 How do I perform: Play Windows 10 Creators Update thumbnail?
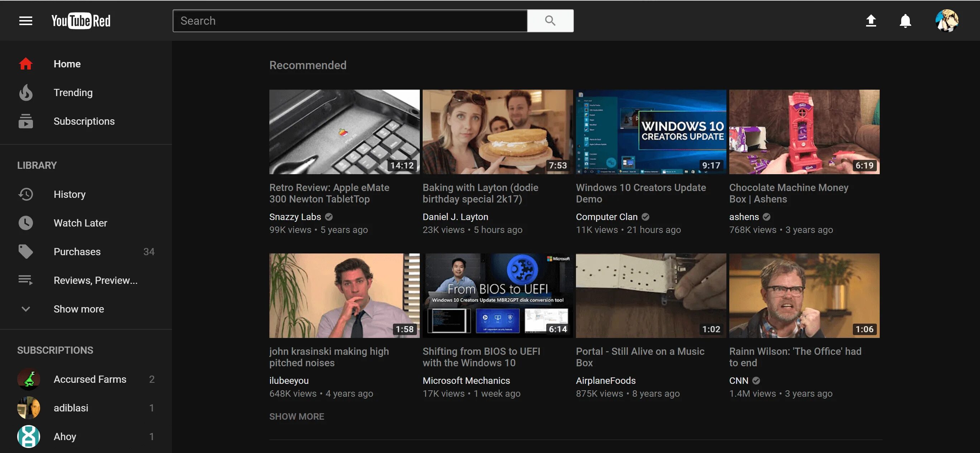[x=650, y=132]
